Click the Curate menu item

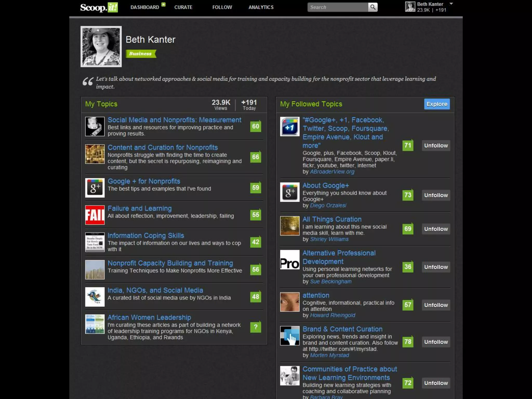pos(183,7)
